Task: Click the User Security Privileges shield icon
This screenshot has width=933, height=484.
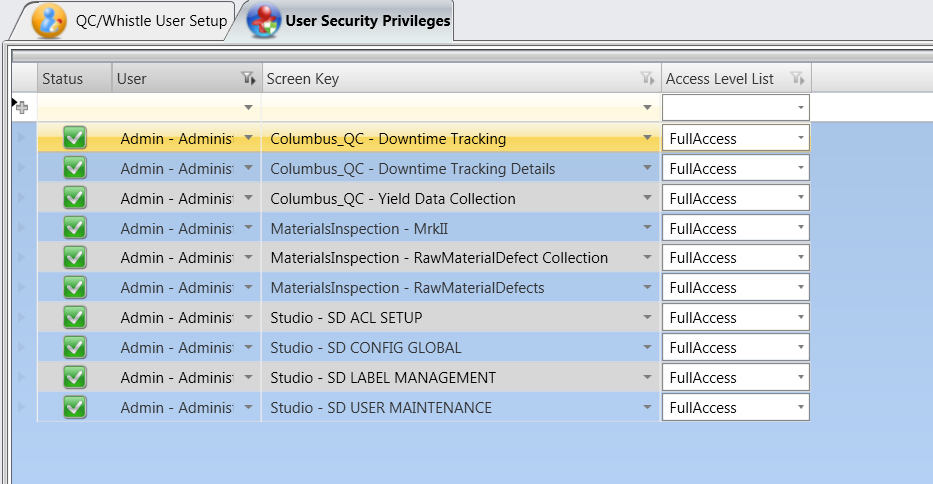Action: click(x=264, y=21)
